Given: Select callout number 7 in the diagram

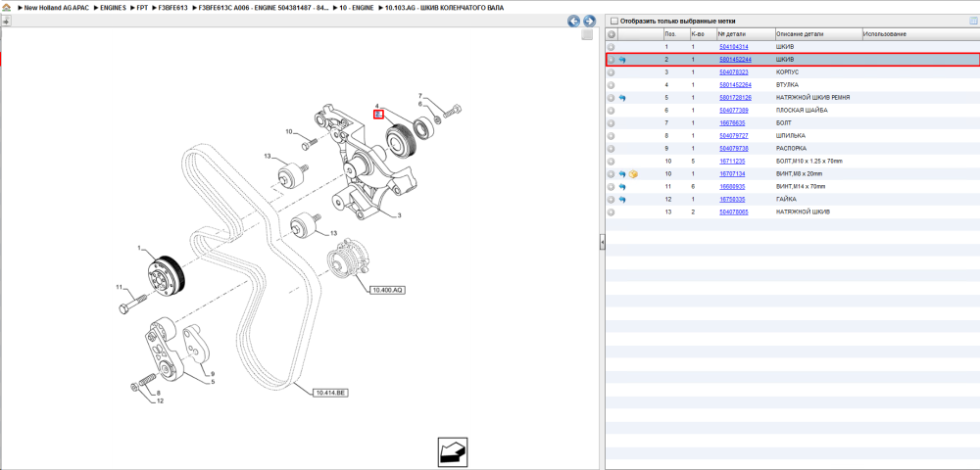Looking at the screenshot, I should click(420, 96).
